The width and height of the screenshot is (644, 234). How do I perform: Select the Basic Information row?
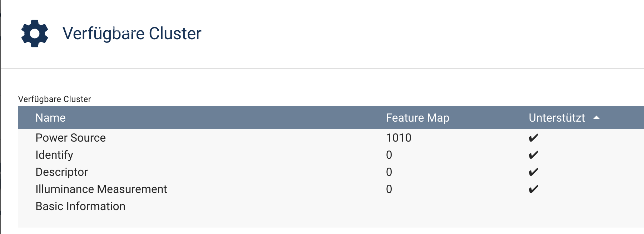(80, 207)
